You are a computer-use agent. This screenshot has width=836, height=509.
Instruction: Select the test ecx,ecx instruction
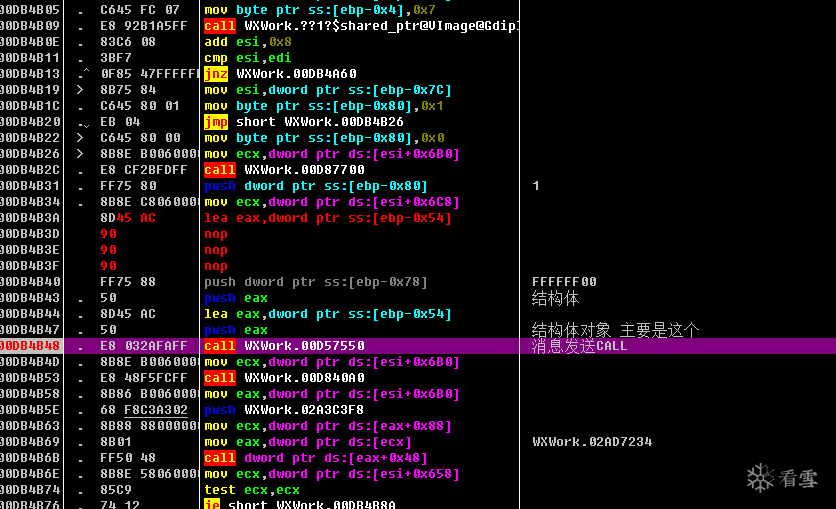(252, 490)
